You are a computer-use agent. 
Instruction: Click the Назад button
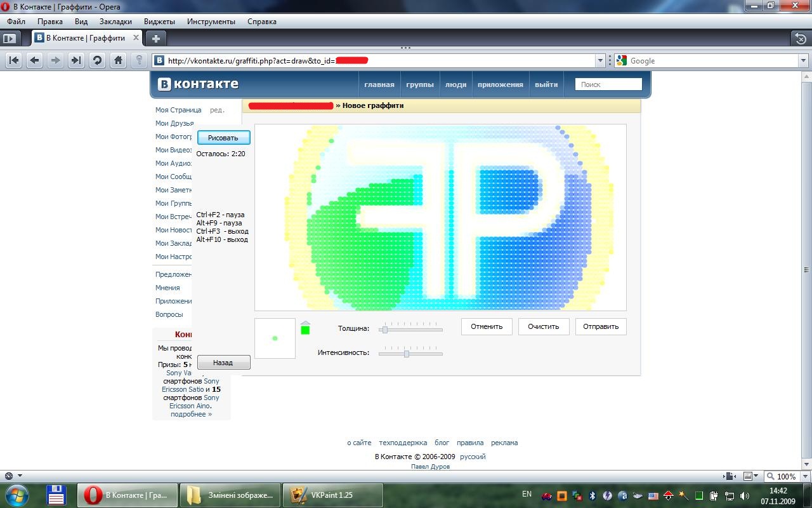click(x=223, y=363)
